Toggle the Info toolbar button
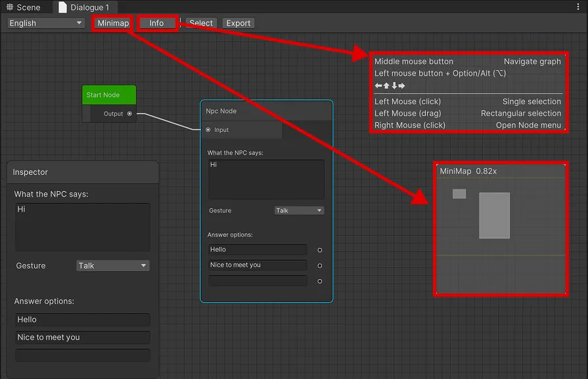This screenshot has width=588, height=379. 156,23
